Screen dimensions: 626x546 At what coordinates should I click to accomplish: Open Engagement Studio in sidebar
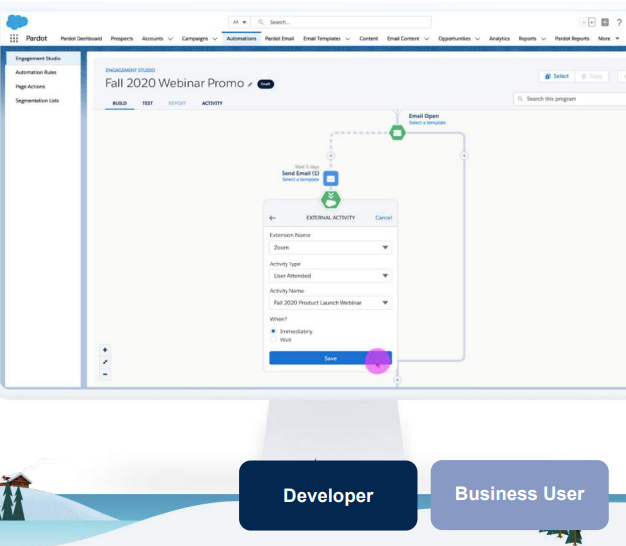pos(43,58)
